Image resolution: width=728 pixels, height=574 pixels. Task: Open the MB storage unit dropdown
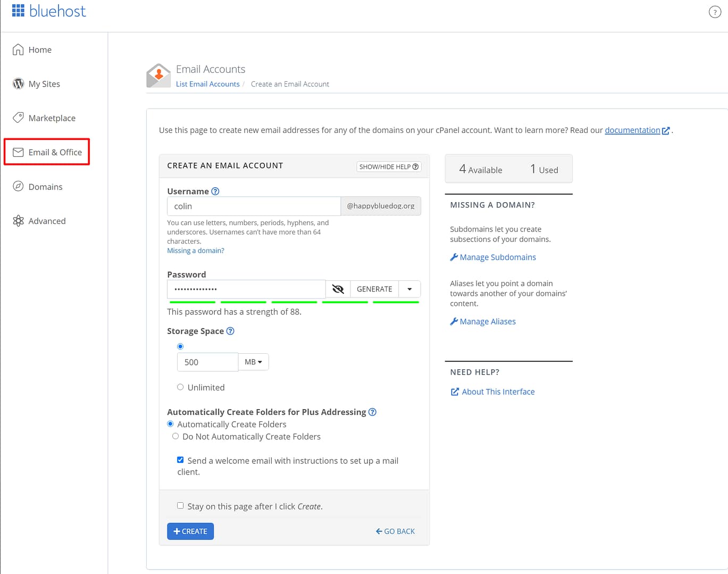254,362
